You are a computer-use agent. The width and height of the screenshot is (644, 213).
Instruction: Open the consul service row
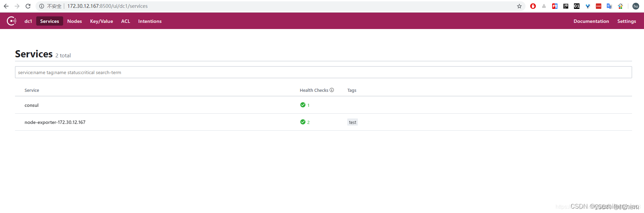point(323,105)
